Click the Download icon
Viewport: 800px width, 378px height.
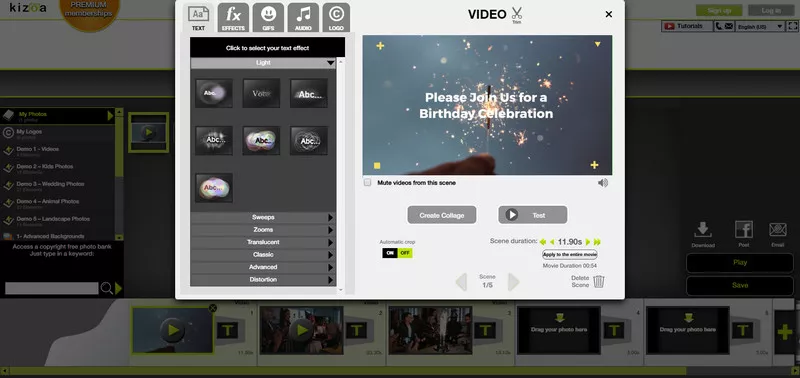click(703, 230)
